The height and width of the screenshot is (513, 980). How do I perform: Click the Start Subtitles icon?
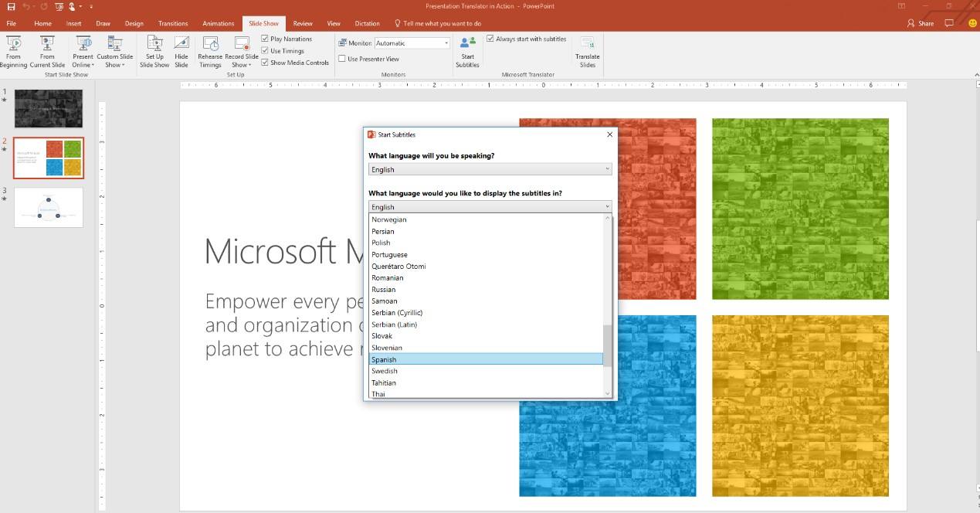[x=466, y=51]
